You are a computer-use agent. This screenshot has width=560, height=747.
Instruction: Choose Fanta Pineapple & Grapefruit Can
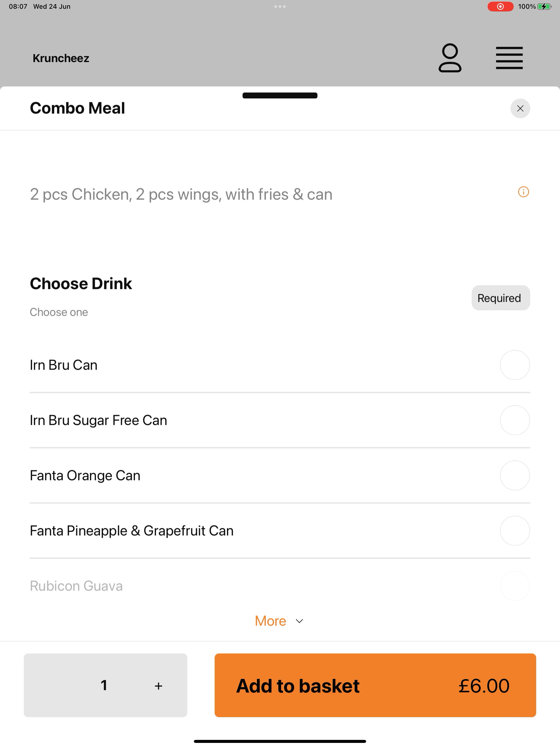[280, 530]
